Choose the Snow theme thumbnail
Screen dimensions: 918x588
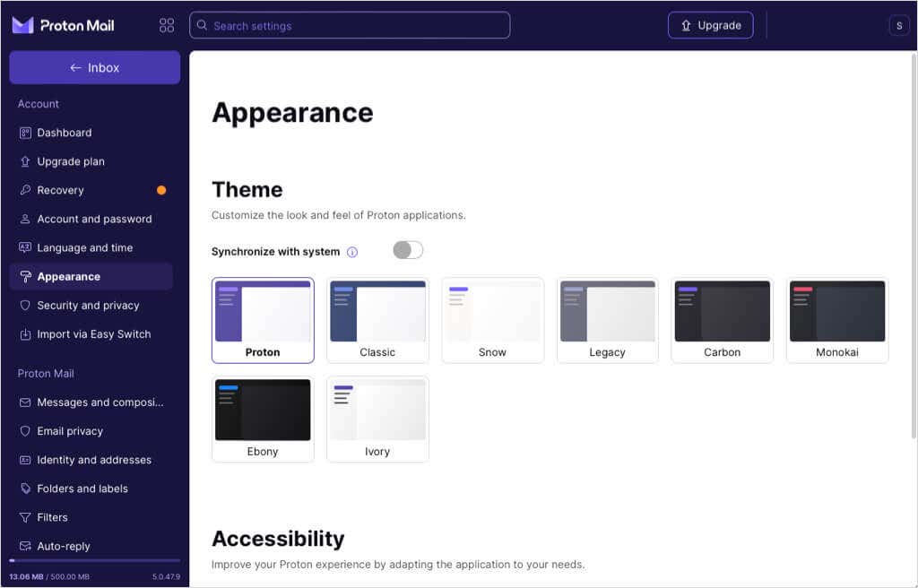pos(492,320)
